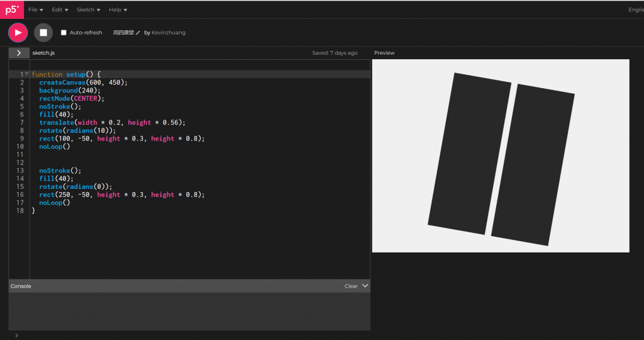Open the language selector at top right
The image size is (644, 340).
point(635,9)
